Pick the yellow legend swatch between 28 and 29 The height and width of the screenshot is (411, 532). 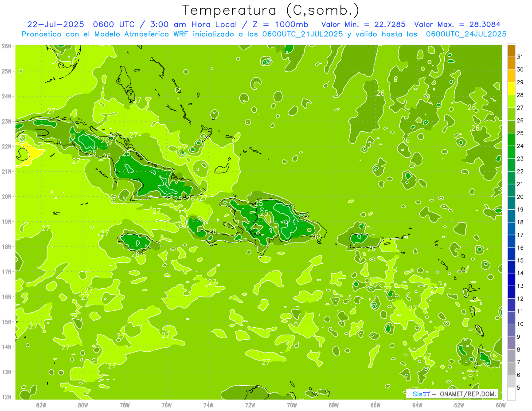pos(511,89)
